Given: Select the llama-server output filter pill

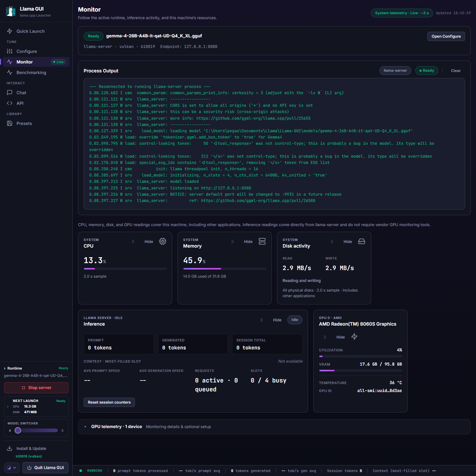Looking at the screenshot, I should click(x=395, y=71).
